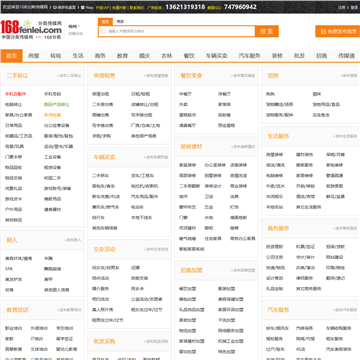Click the 汽车服务 section heading in the category grid
Viewport: 360px width, 360px height.
coord(278,310)
